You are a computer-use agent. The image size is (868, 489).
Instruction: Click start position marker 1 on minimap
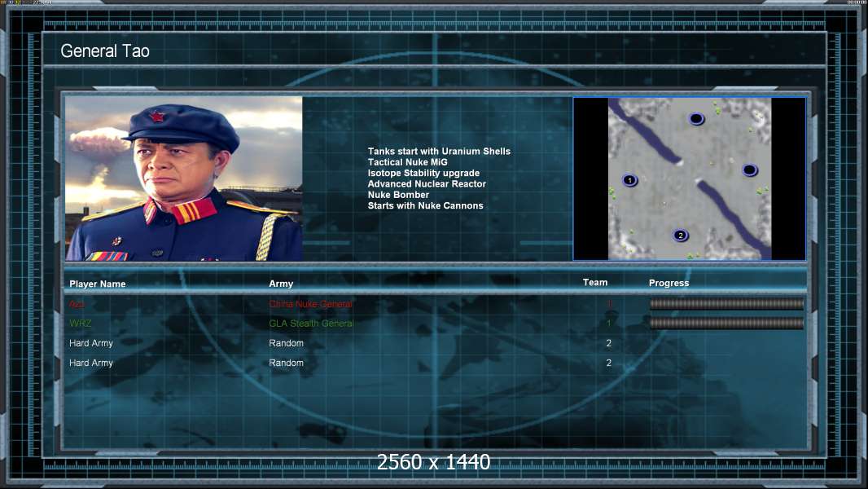click(629, 180)
